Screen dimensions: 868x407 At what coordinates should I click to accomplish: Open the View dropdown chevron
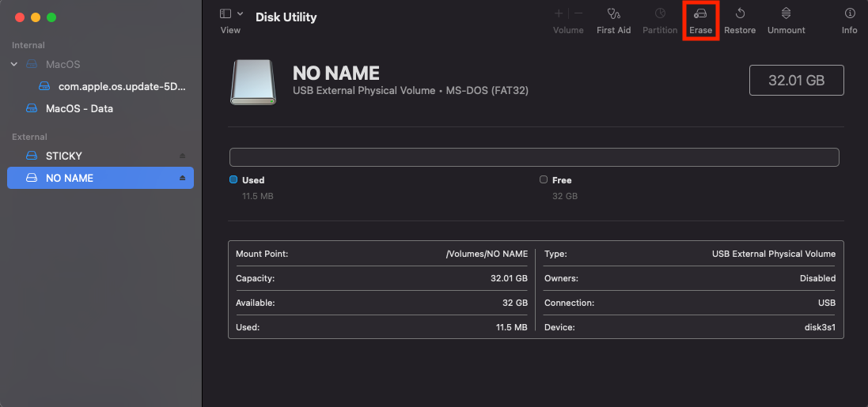[240, 13]
